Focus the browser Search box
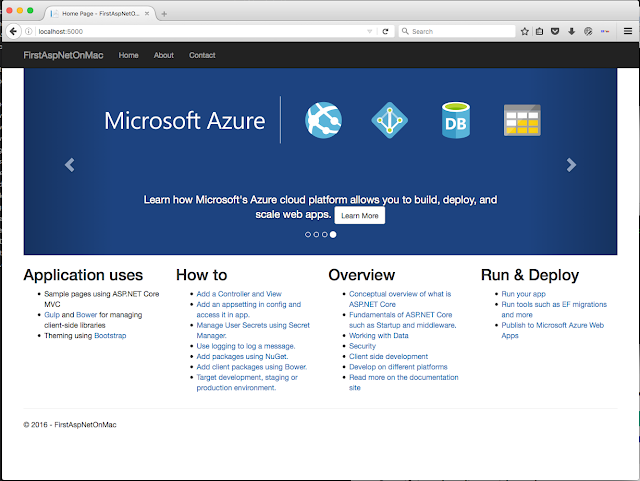640x481 pixels. (459, 31)
